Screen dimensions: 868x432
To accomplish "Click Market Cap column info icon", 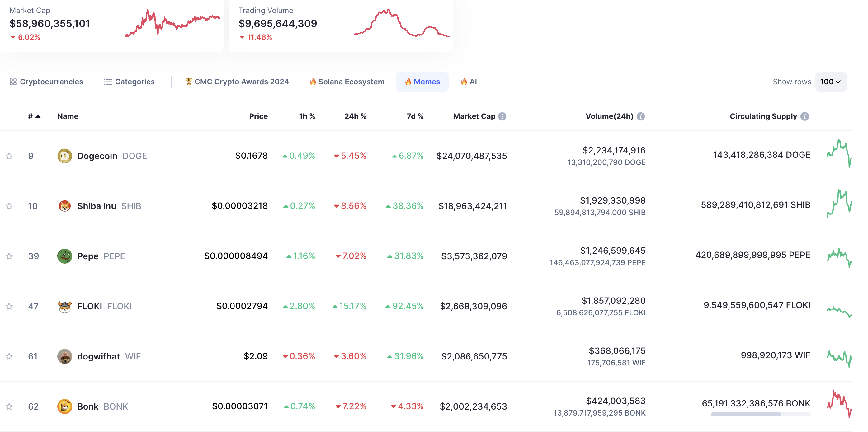I will tap(502, 116).
